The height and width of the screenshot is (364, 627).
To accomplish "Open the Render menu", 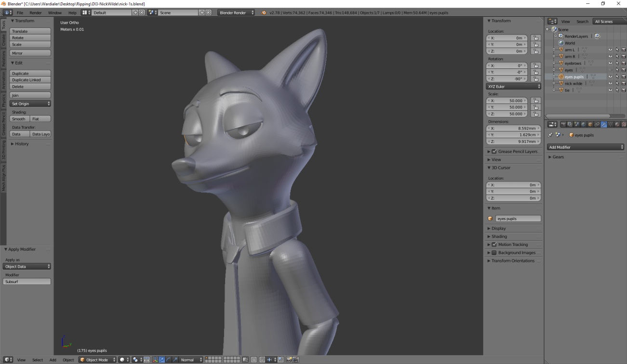I will click(x=35, y=13).
